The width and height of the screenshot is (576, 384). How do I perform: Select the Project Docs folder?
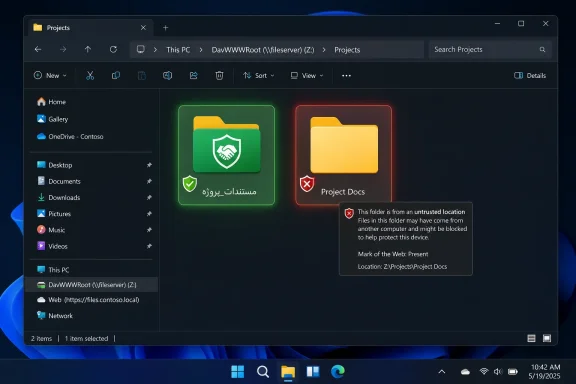[343, 155]
